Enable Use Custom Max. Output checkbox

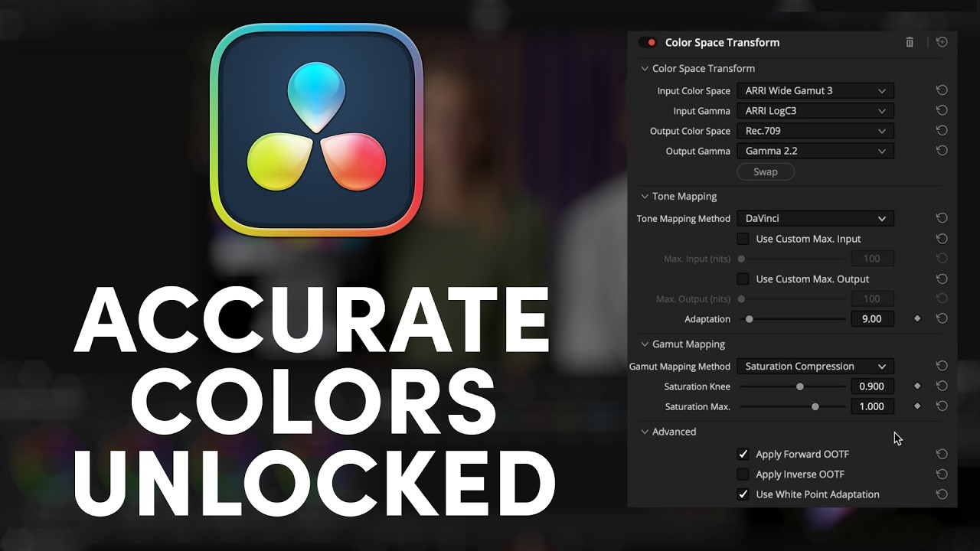pos(743,279)
